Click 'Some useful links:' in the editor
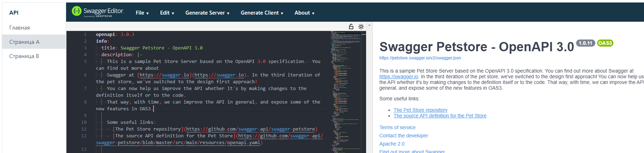The width and height of the screenshot is (644, 153). (132, 122)
